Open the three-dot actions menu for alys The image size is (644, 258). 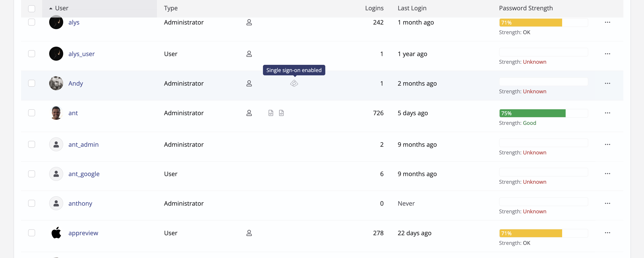[x=607, y=22]
